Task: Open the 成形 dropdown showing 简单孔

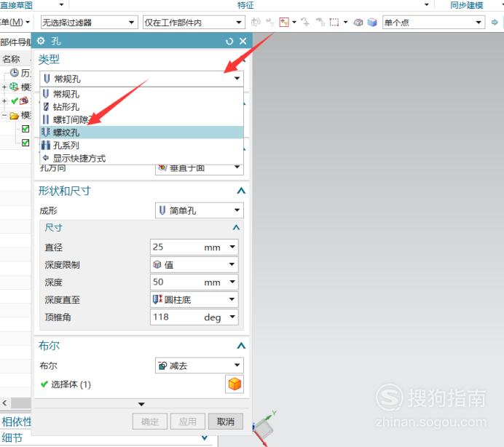Action: (200, 210)
